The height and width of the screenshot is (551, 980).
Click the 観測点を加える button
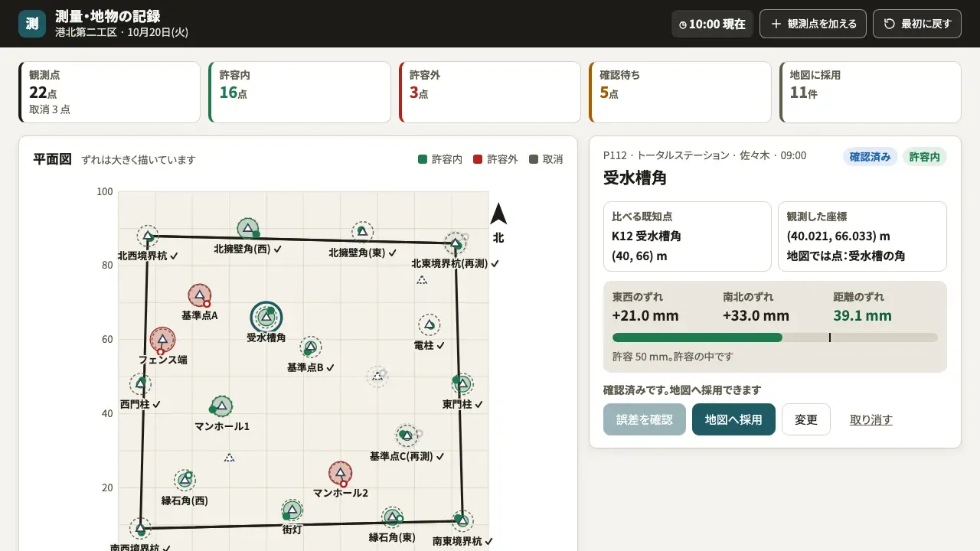pyautogui.click(x=813, y=24)
